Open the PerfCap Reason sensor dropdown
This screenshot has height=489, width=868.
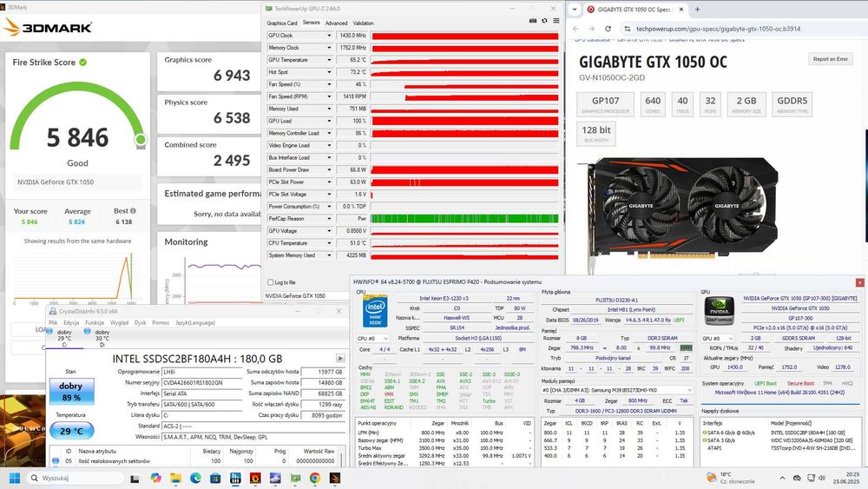pos(329,219)
